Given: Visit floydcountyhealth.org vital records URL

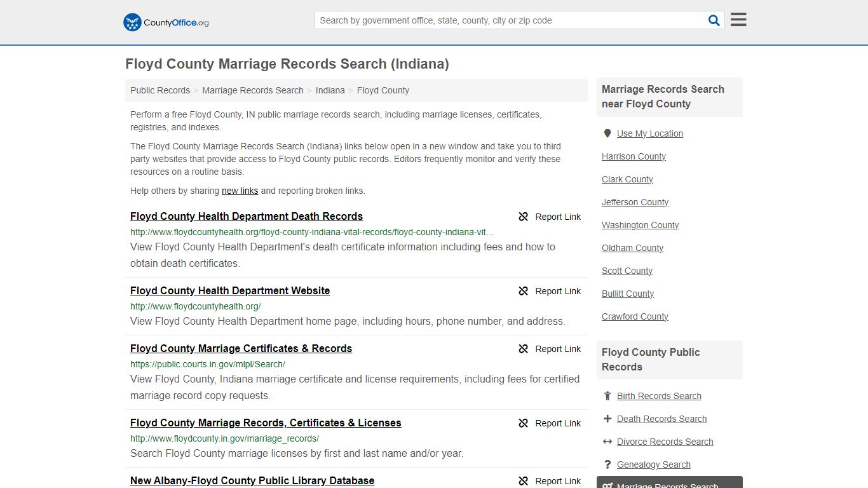Looking at the screenshot, I should coord(312,232).
